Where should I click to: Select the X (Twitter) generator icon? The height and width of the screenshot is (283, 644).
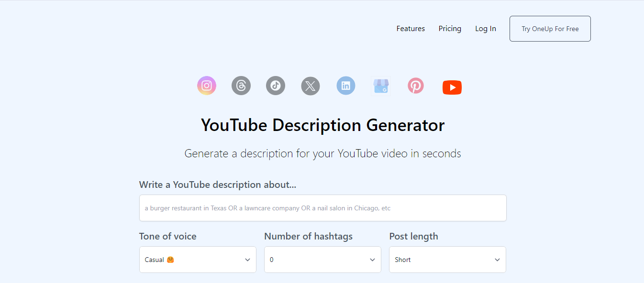tap(311, 86)
